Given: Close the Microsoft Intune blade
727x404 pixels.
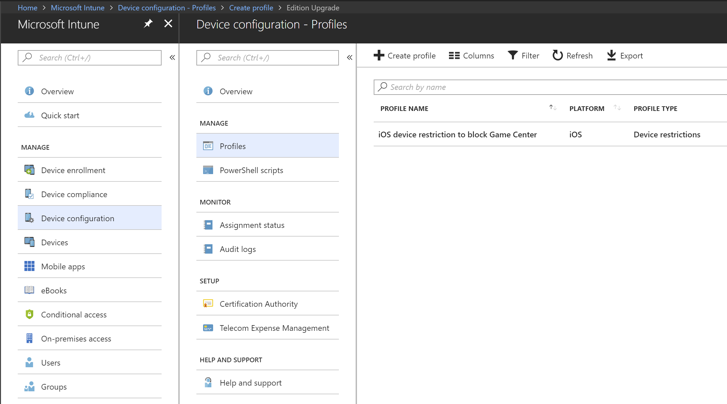Looking at the screenshot, I should pyautogui.click(x=168, y=24).
